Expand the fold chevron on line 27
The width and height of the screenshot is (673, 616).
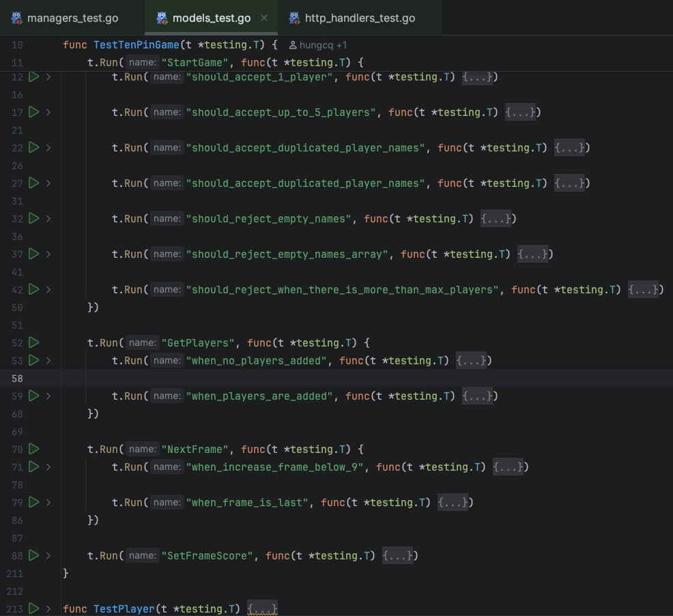pos(48,184)
